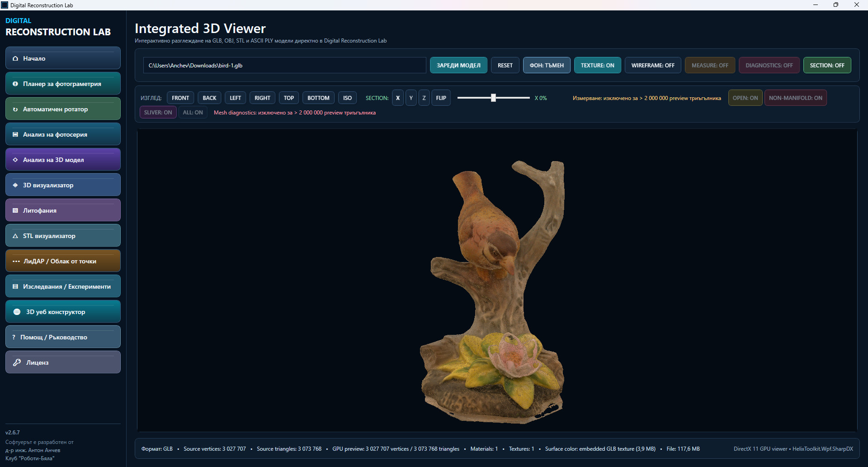Click the icon beside Планер за фотограметрия

coord(15,84)
